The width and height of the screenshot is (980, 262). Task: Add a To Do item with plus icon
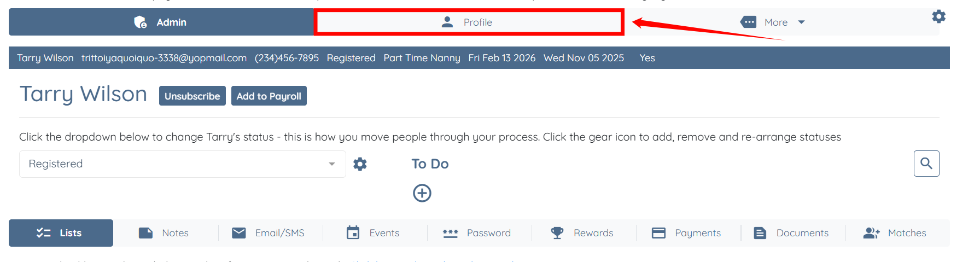click(422, 193)
